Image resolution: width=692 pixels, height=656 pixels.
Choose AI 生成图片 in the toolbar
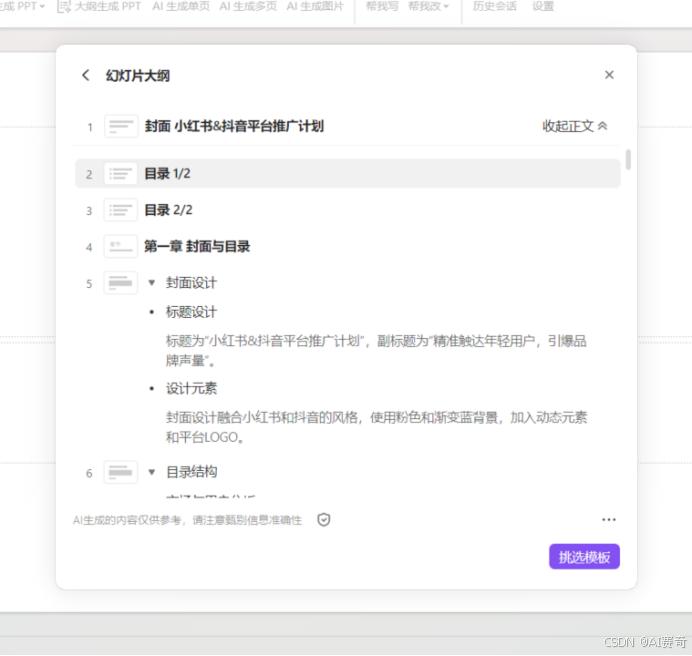(315, 7)
